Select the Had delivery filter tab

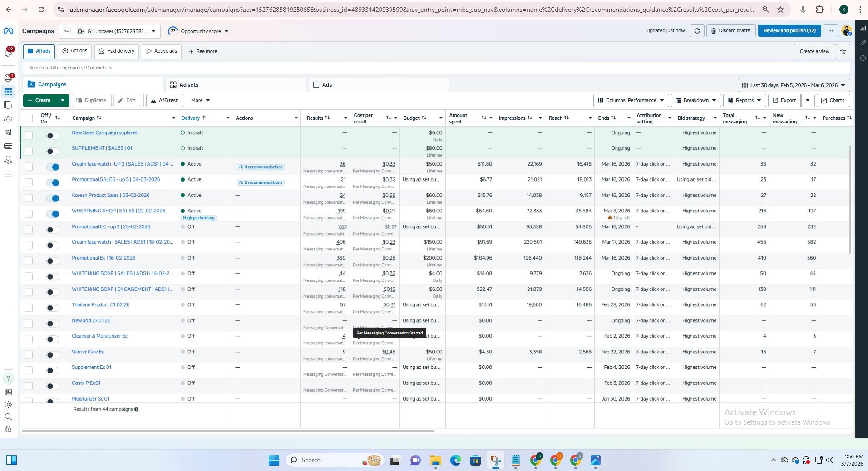[117, 51]
